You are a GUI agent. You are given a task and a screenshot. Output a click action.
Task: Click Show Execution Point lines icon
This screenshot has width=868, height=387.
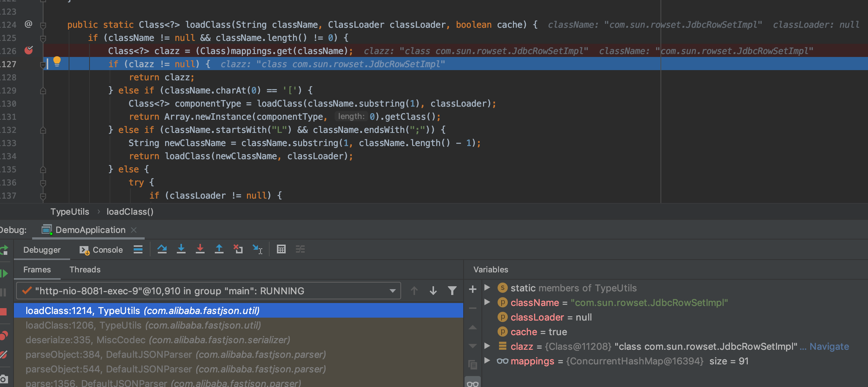tap(138, 249)
